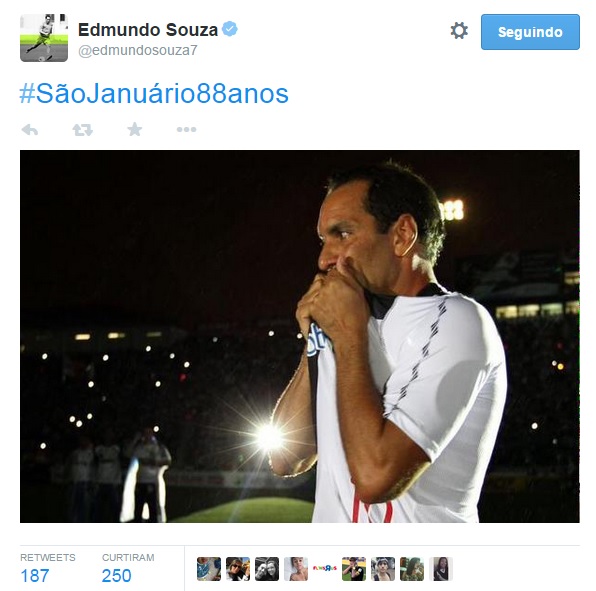Open the second liker avatar thumbnail
This screenshot has width=596, height=591.
click(x=238, y=569)
